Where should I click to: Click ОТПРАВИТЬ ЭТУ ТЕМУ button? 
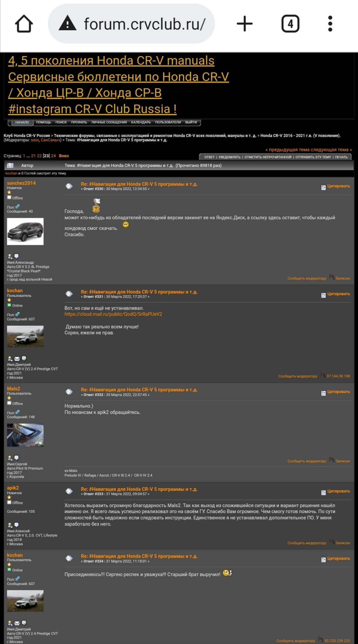[313, 157]
